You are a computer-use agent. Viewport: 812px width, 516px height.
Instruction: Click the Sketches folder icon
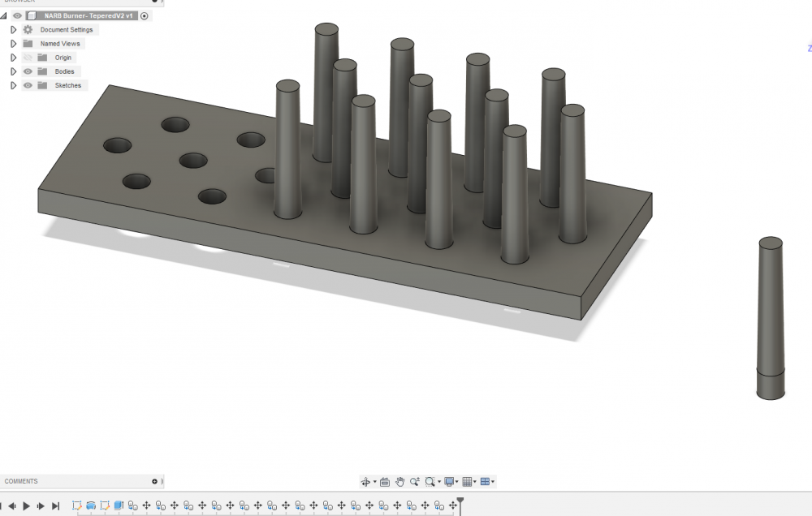click(42, 85)
